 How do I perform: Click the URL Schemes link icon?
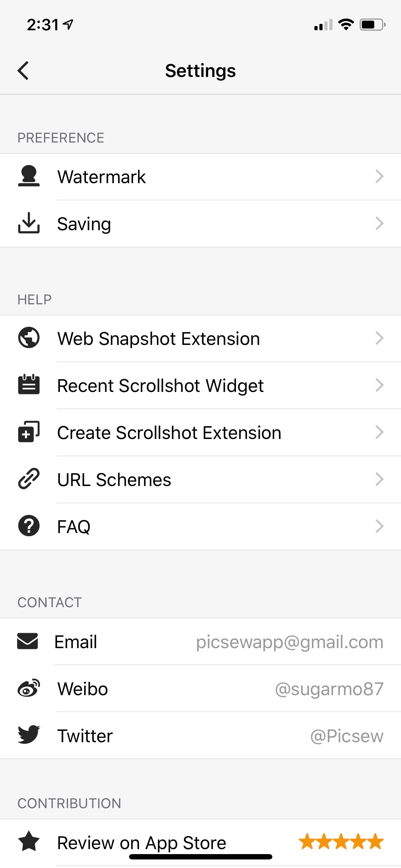click(x=29, y=479)
